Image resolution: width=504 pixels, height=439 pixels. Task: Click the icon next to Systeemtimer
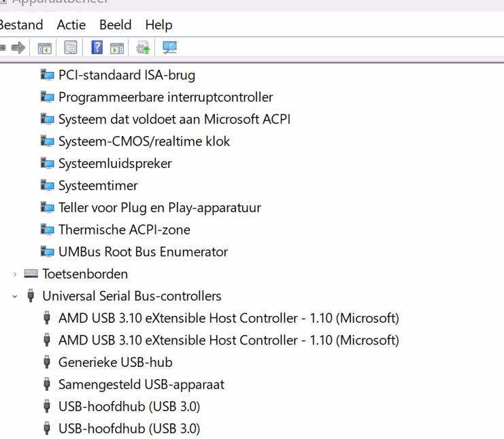47,186
